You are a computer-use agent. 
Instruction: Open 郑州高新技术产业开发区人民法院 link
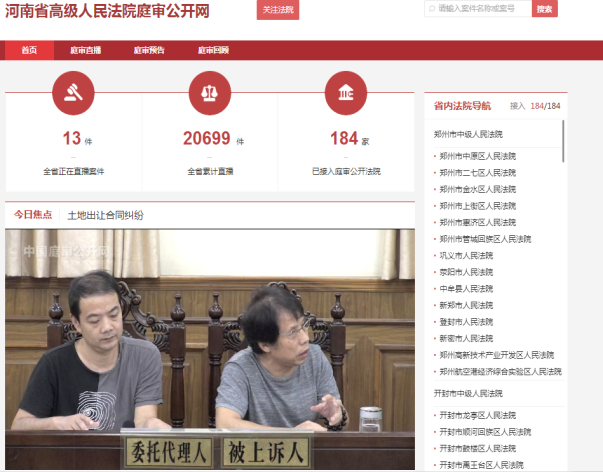496,355
